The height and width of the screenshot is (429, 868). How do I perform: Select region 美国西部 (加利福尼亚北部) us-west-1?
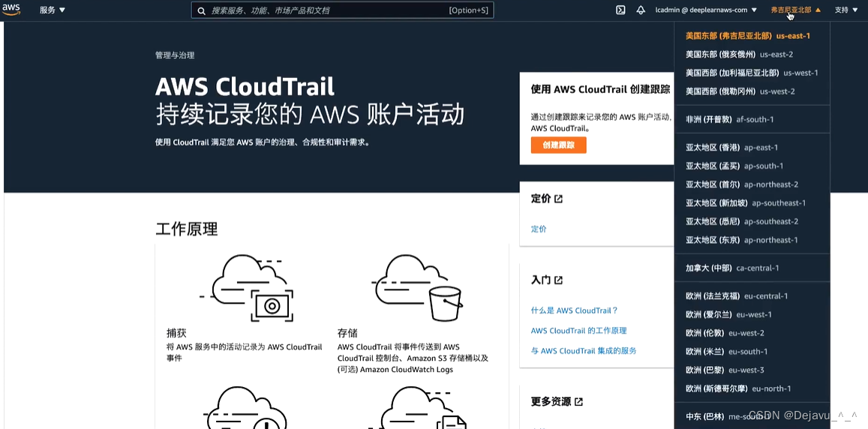coord(752,73)
